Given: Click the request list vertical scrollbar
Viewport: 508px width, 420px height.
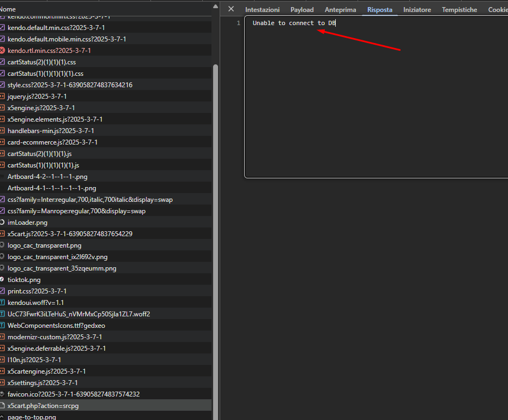Looking at the screenshot, I should (x=215, y=218).
